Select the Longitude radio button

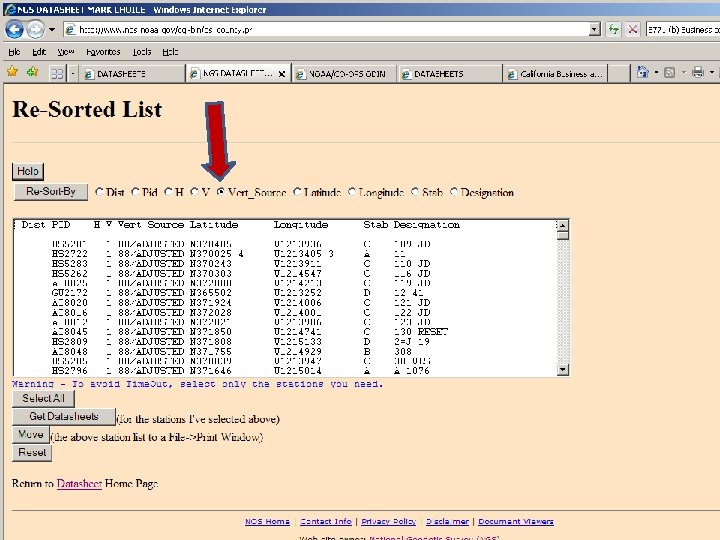pyautogui.click(x=352, y=192)
